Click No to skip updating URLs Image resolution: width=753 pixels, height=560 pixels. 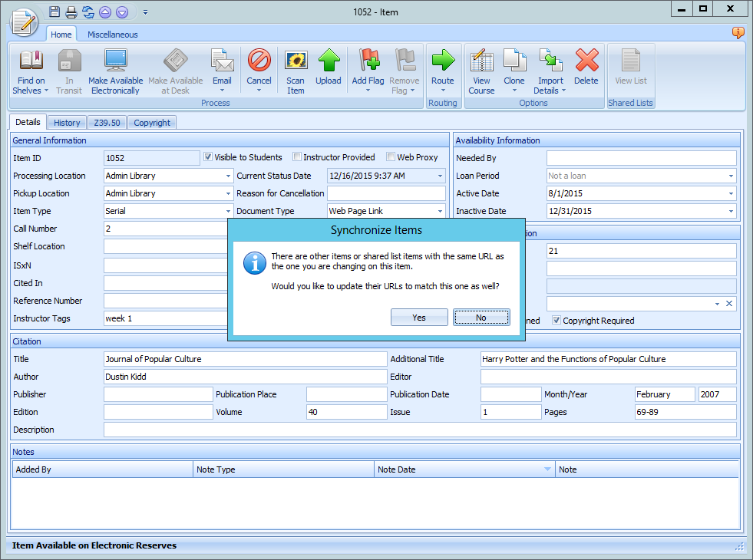pos(481,317)
